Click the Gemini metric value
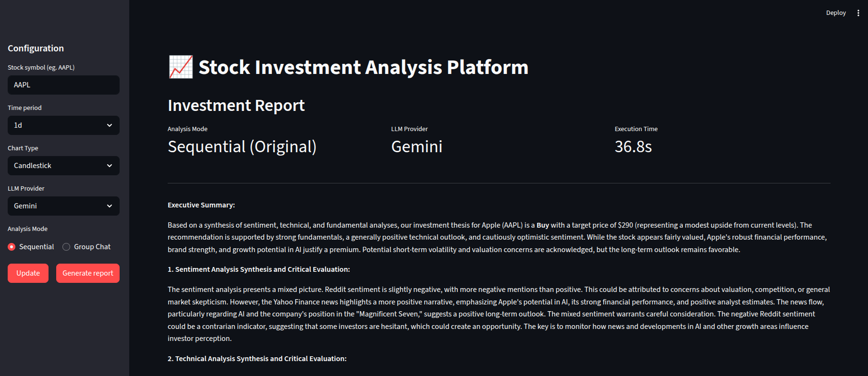The image size is (868, 376). click(x=417, y=146)
